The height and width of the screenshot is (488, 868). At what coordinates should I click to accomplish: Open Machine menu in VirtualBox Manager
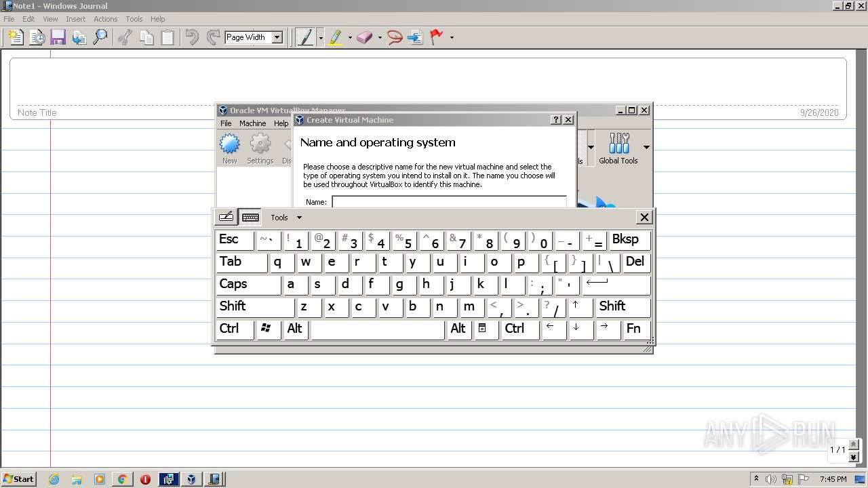pyautogui.click(x=252, y=123)
